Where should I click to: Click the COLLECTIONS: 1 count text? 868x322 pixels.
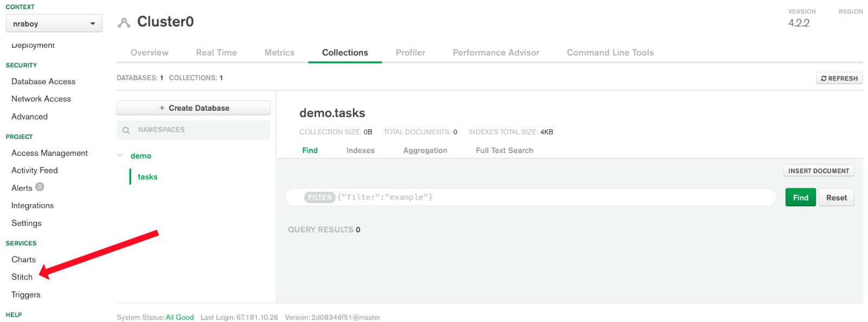tap(196, 78)
